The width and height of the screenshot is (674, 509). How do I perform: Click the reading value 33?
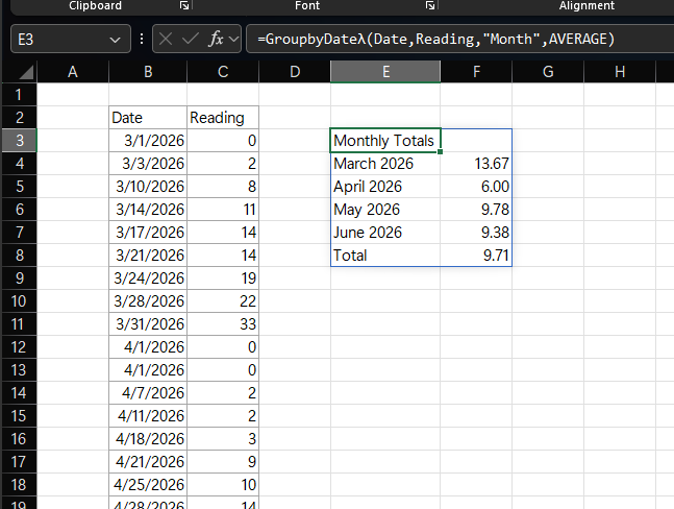pos(223,324)
